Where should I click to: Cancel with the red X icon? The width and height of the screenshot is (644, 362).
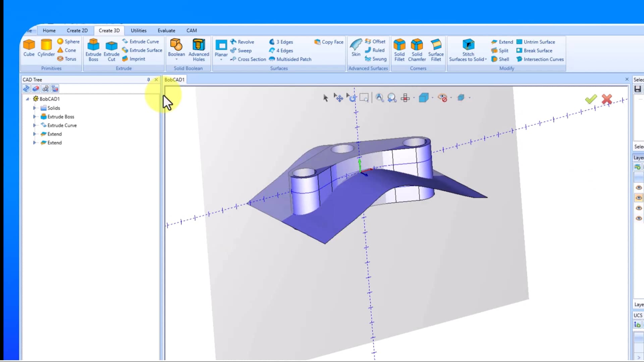607,99
